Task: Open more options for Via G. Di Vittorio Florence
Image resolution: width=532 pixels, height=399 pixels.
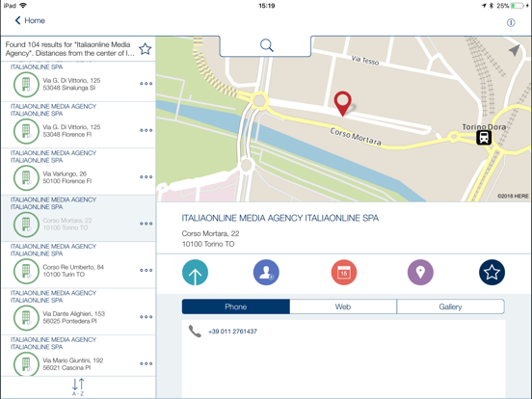Action: [146, 130]
